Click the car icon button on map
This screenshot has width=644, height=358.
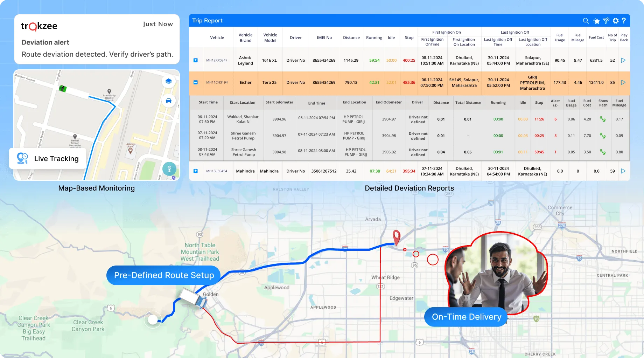tap(169, 101)
